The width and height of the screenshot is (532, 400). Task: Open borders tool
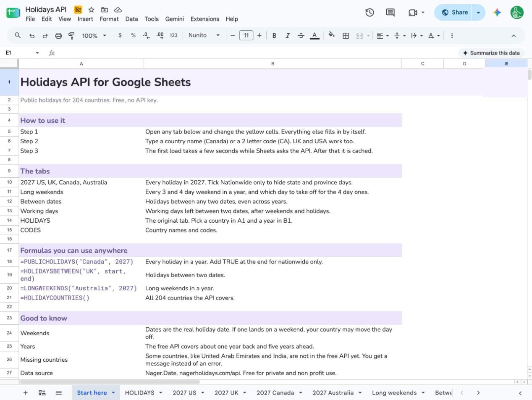tap(346, 36)
